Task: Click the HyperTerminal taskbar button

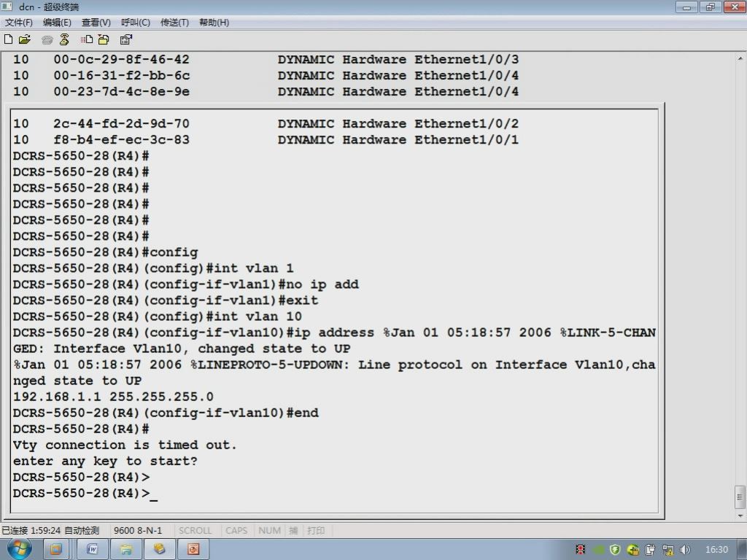Action: pos(159,550)
